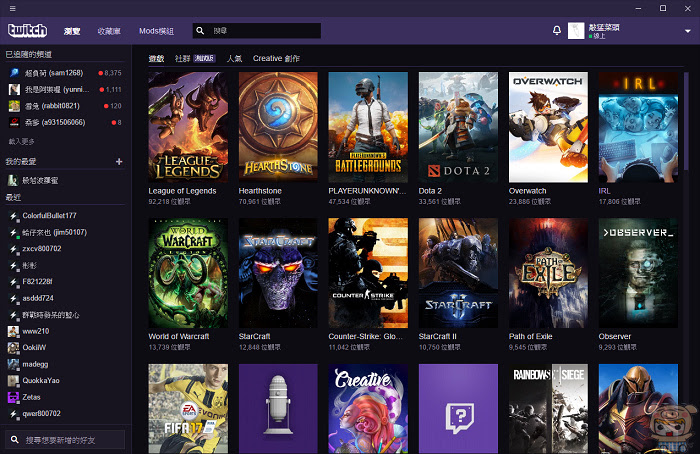Open the microphone category tile

tap(278, 408)
